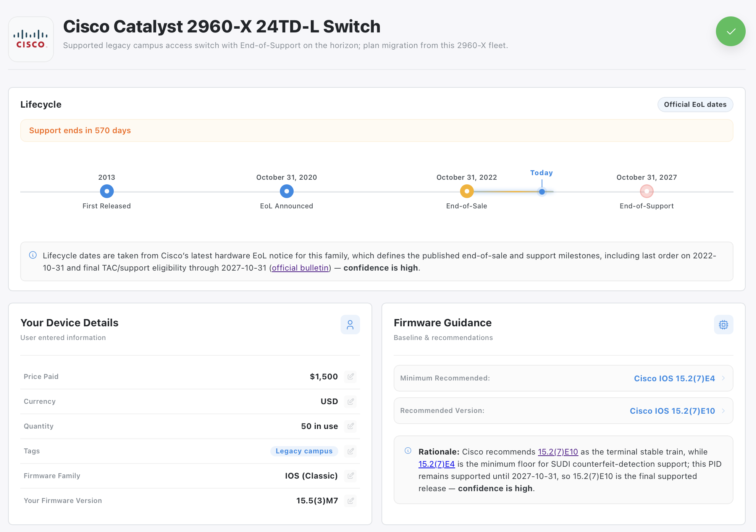
Task: Click the Firmware Guidance heading
Action: click(x=443, y=323)
